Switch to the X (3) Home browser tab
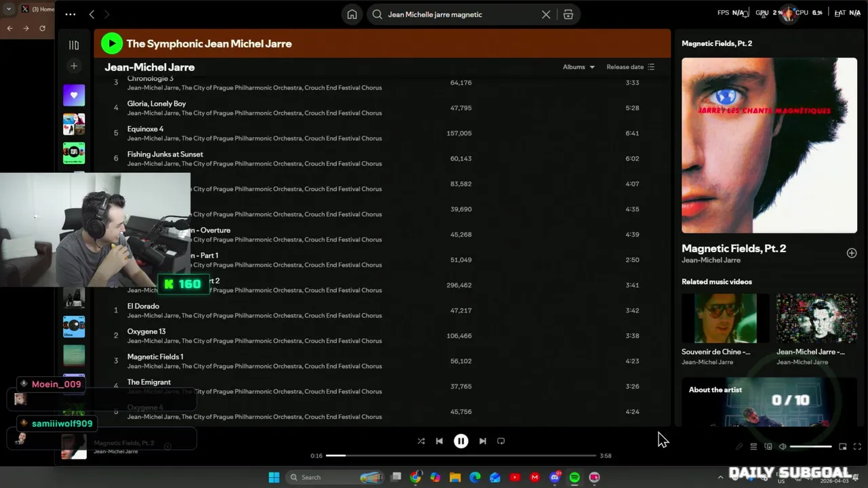Screen dimensions: 868x488 [x=37, y=9]
